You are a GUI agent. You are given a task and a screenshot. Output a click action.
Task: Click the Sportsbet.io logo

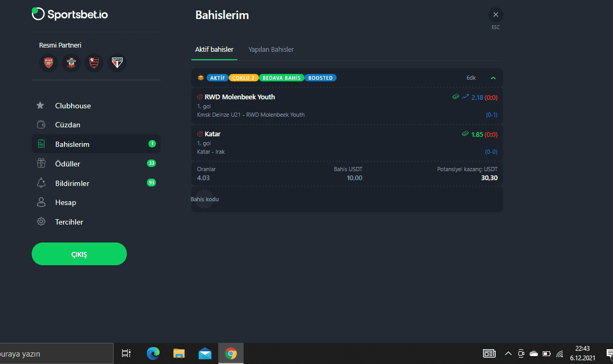coord(70,14)
